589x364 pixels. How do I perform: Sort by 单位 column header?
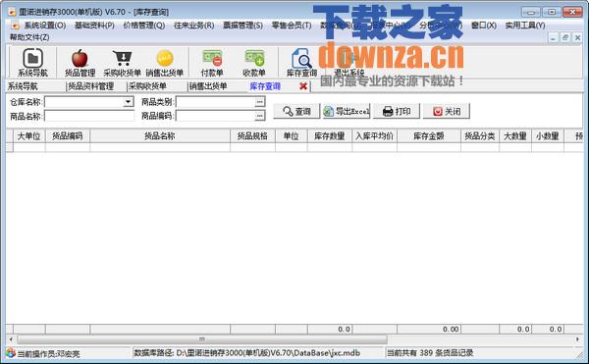tap(292, 135)
